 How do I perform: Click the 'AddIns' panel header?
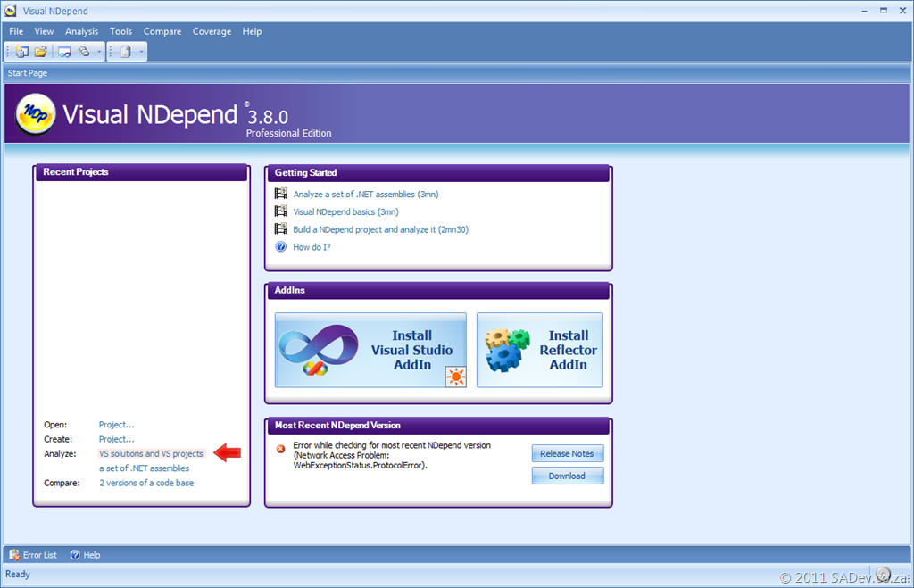click(x=438, y=290)
